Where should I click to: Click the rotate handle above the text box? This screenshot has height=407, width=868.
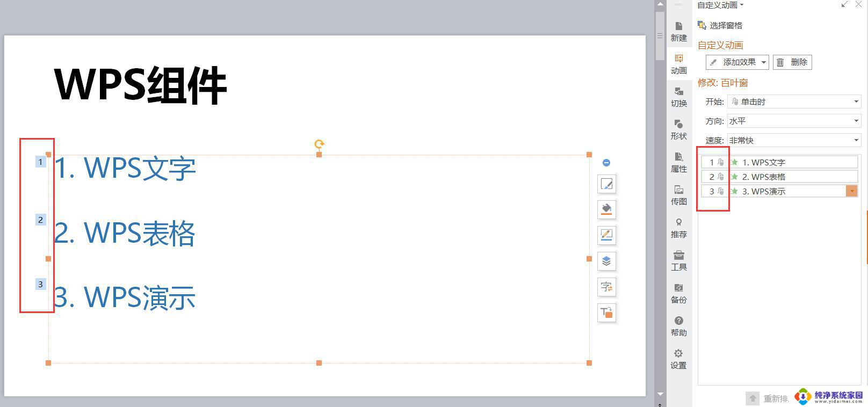point(319,144)
